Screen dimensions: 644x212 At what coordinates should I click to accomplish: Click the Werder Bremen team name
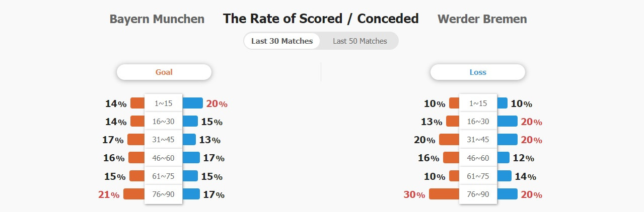coord(482,19)
